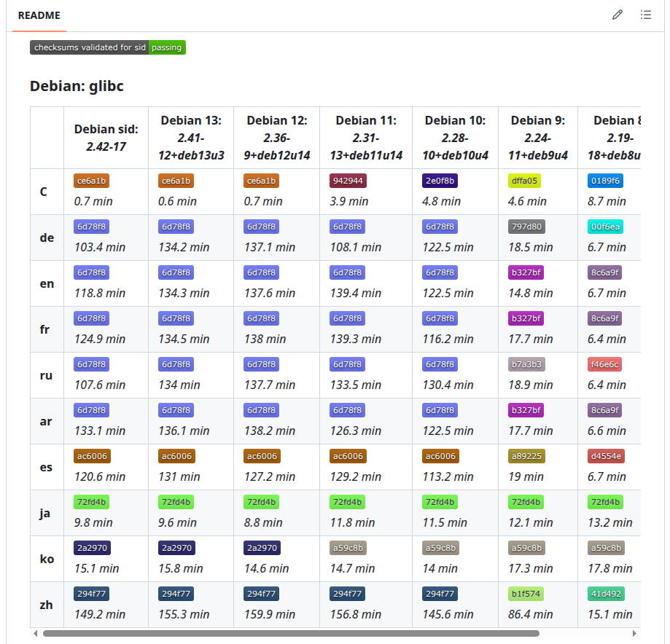The width and height of the screenshot is (670, 644).
Task: Click the ce6a1b badge in Debian sid C row
Action: click(x=91, y=181)
